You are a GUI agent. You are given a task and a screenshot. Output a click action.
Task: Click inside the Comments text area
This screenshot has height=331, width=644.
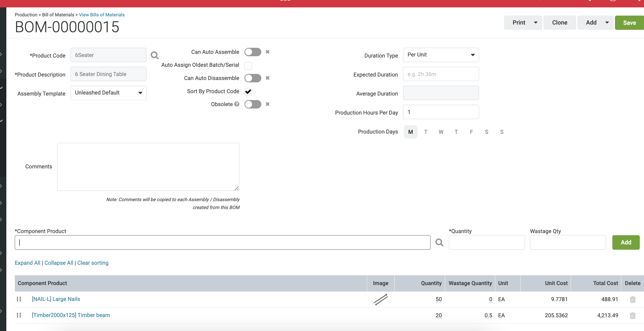click(x=148, y=166)
